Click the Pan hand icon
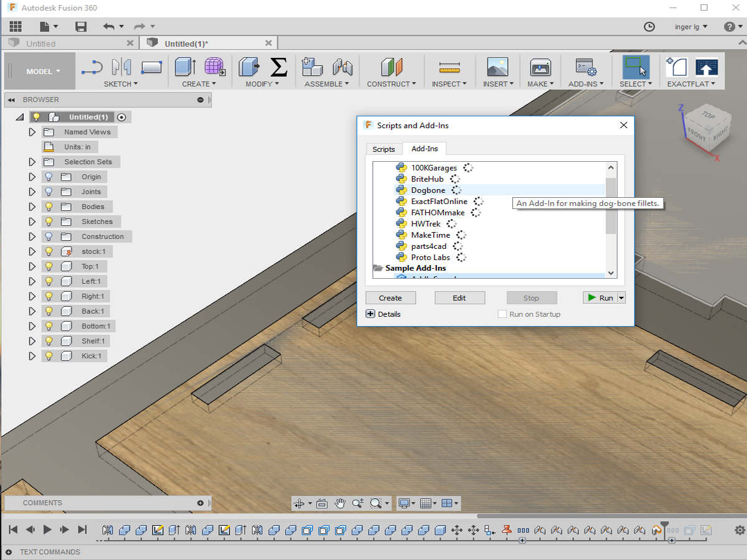Screen dimensions: 747x560 click(x=340, y=503)
